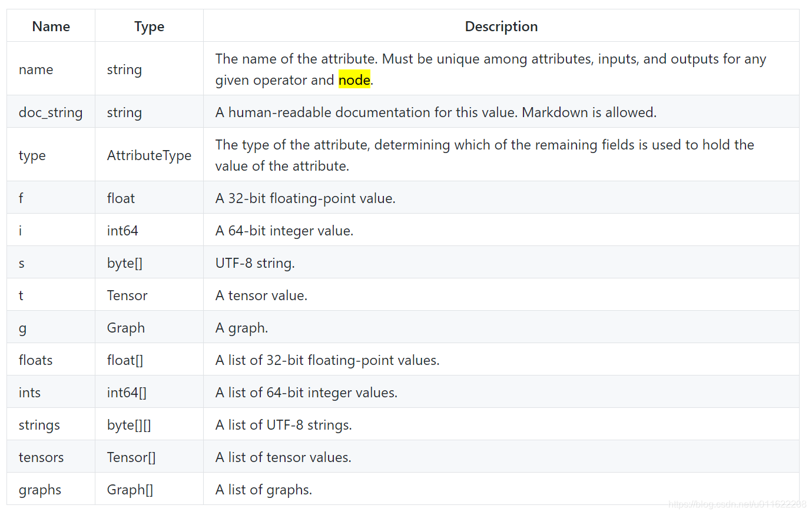
Task: Click 'A 64-bit integer value.' description
Action: [284, 231]
